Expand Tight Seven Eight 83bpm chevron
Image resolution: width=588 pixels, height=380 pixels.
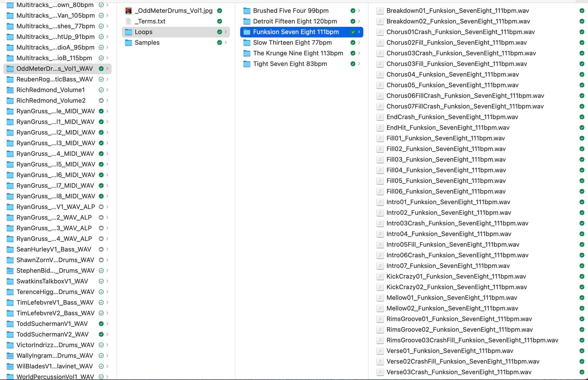pyautogui.click(x=359, y=64)
